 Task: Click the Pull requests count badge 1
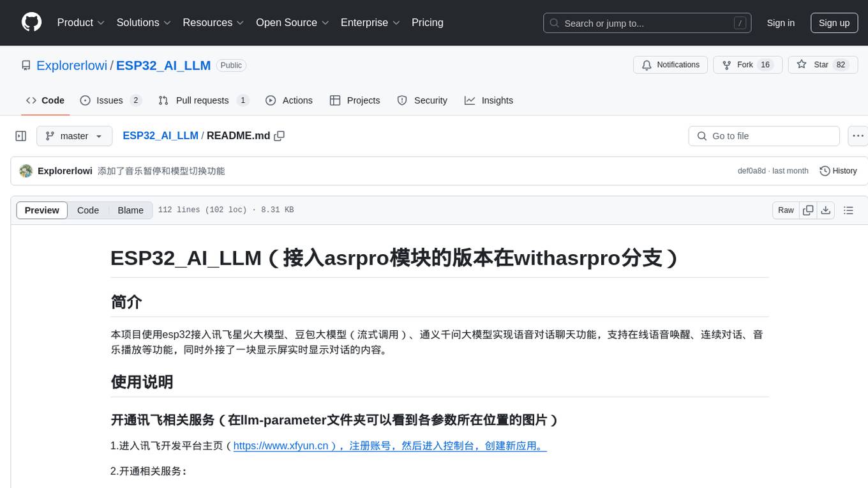click(x=243, y=100)
